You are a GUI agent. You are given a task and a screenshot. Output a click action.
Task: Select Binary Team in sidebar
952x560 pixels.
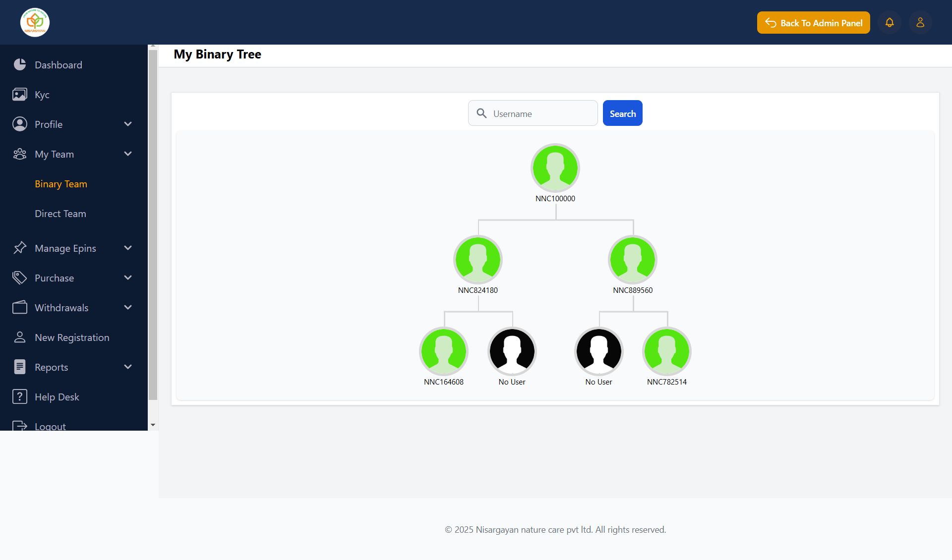[61, 184]
